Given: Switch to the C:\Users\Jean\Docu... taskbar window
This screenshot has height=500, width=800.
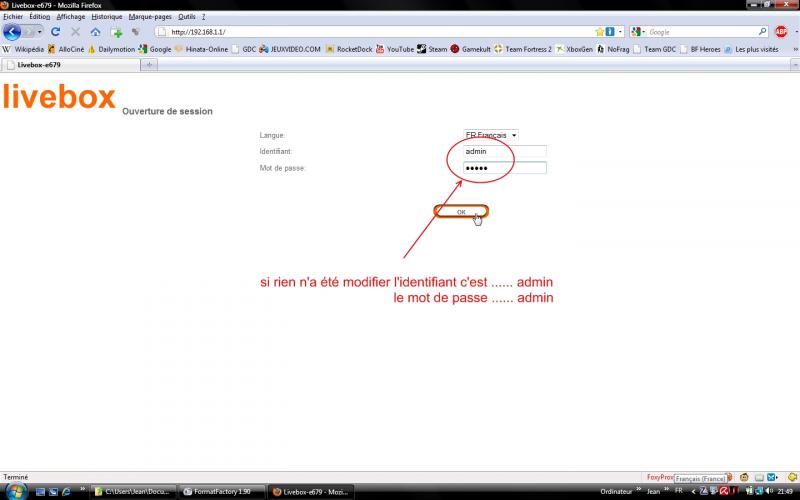Looking at the screenshot, I should point(133,492).
